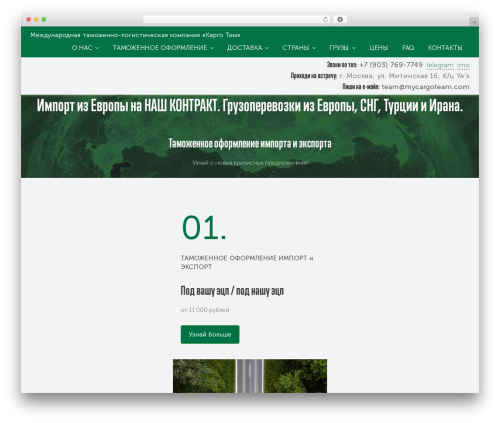Open the СТРАНЫ menu item
Viewport: 500px width, 423px height.
[x=296, y=48]
